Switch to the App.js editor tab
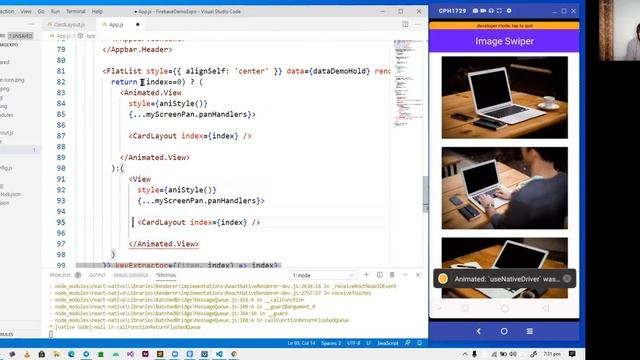 (x=116, y=24)
